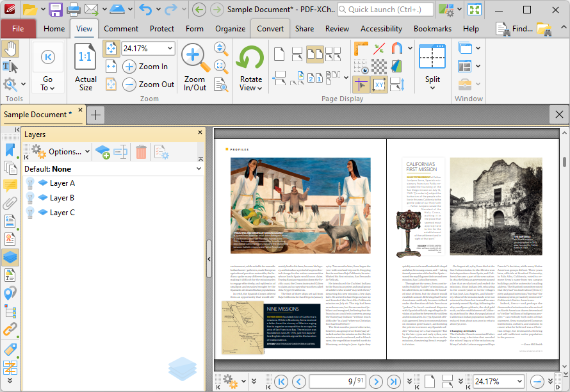Click the Undo arrow
The image size is (570, 392).
coord(145,10)
